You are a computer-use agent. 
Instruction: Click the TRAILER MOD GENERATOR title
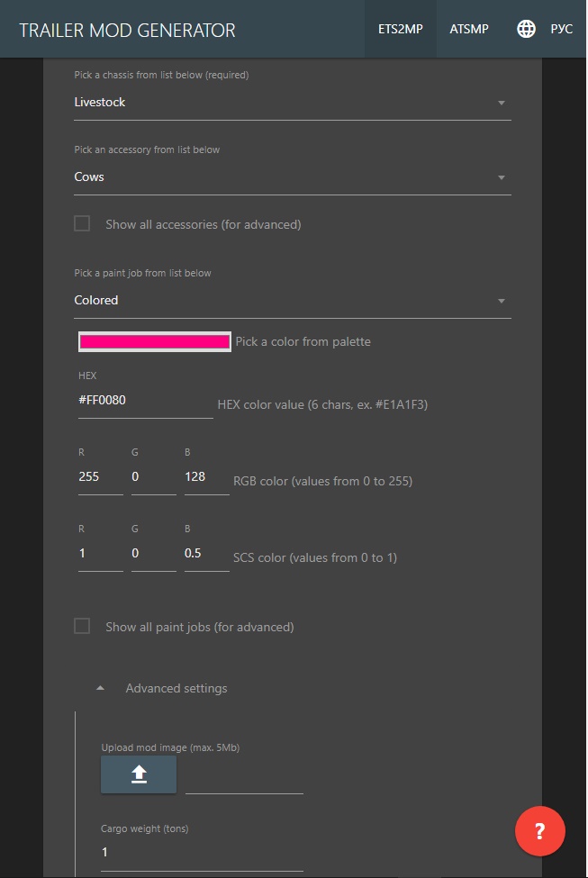click(x=127, y=31)
